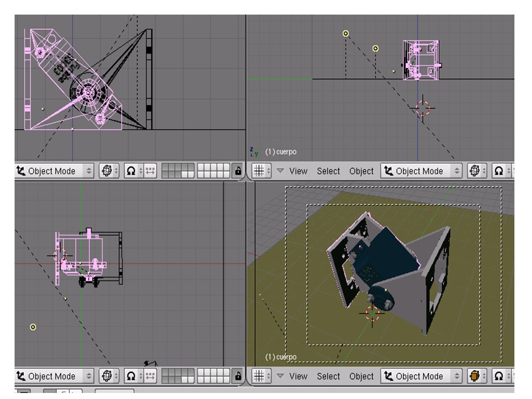Open Object Mode dropdown in upper-right viewport header
The width and height of the screenshot is (532, 399).
point(421,171)
